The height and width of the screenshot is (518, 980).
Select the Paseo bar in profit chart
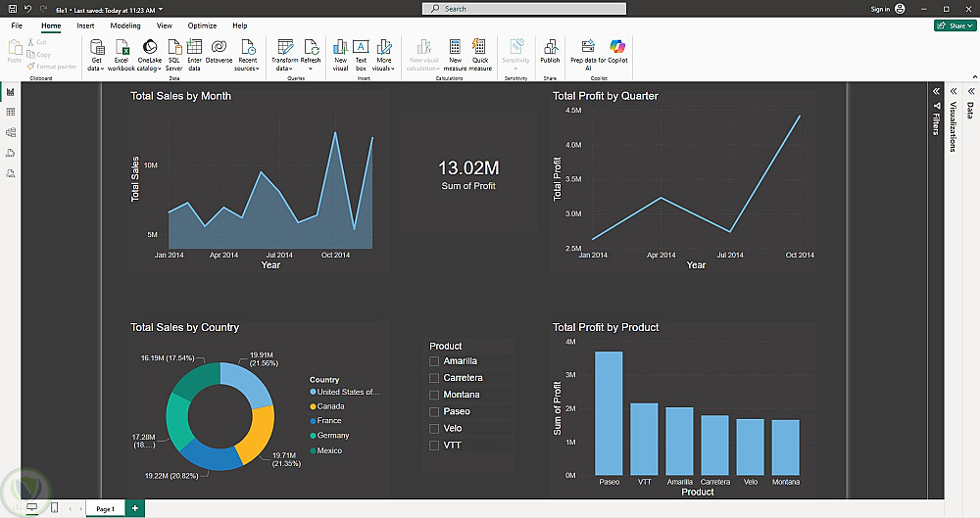609,413
